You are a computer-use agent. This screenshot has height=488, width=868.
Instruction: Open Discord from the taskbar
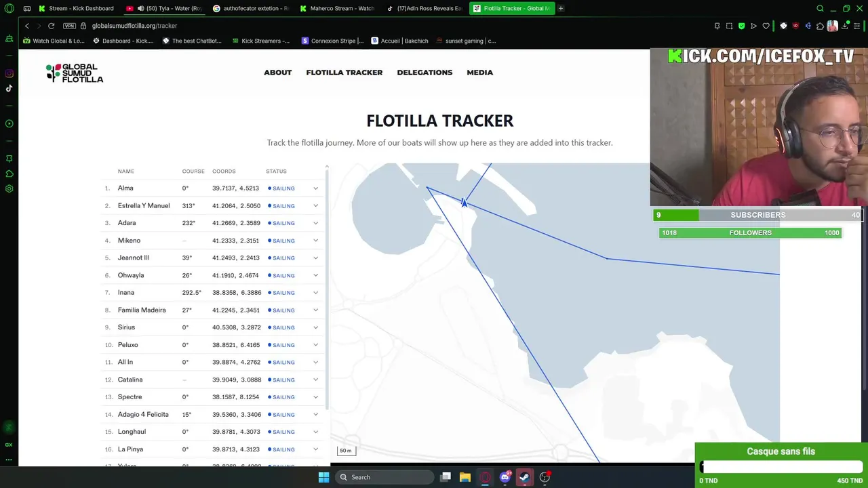coord(505,477)
